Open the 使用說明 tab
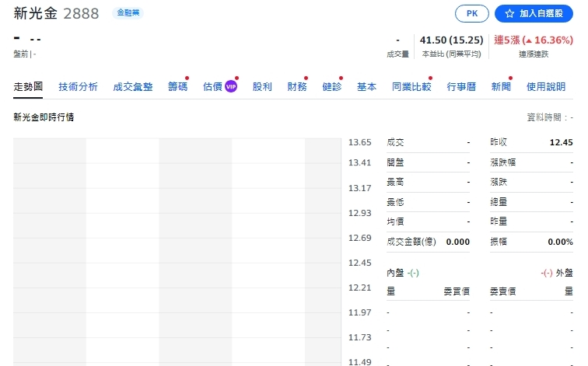Image resolution: width=588 pixels, height=366 pixels. (x=546, y=87)
